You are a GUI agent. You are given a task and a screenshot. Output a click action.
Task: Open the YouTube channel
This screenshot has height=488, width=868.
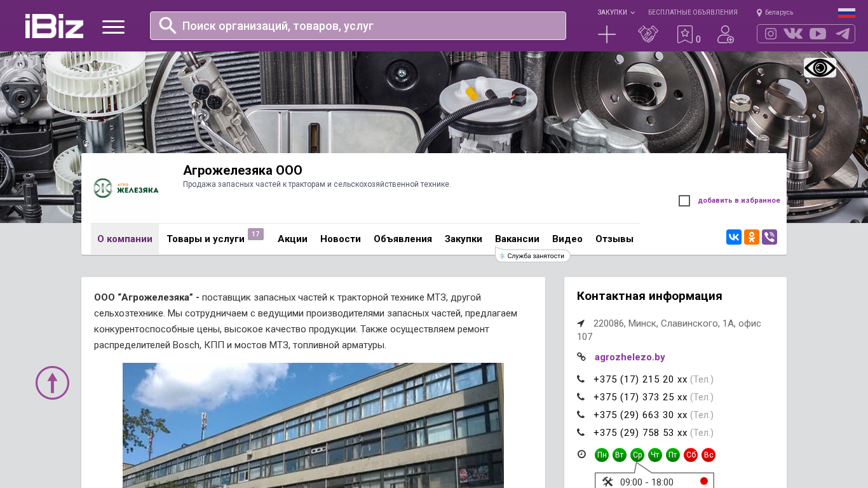click(x=818, y=34)
